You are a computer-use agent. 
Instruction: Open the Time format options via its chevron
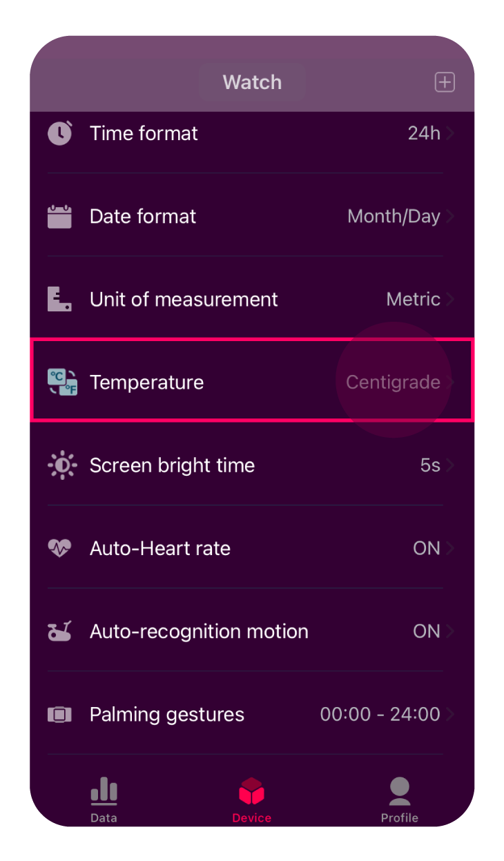click(x=452, y=133)
